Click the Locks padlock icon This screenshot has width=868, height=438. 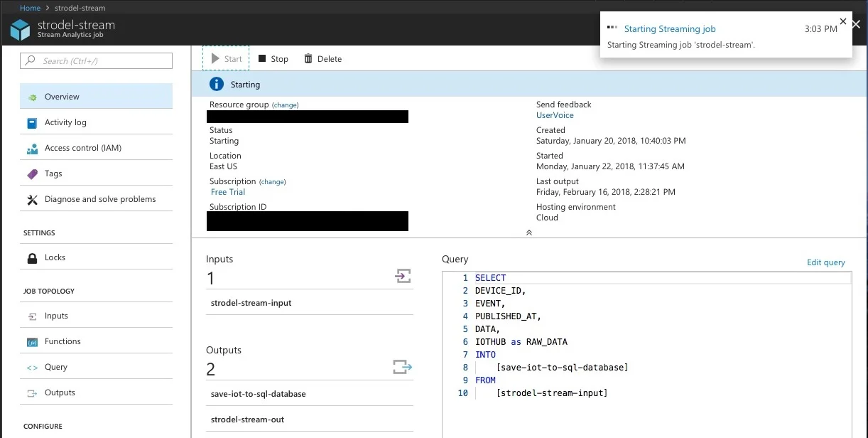32,258
